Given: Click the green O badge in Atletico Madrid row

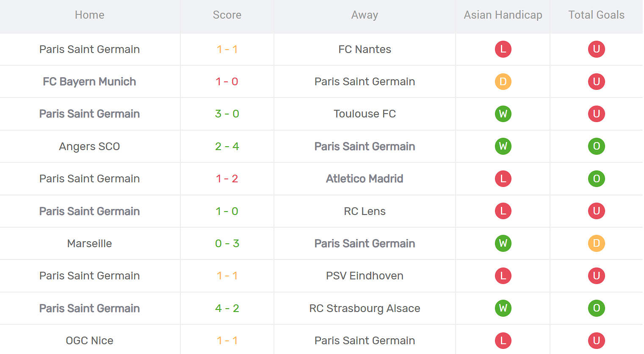Looking at the screenshot, I should click(596, 178).
